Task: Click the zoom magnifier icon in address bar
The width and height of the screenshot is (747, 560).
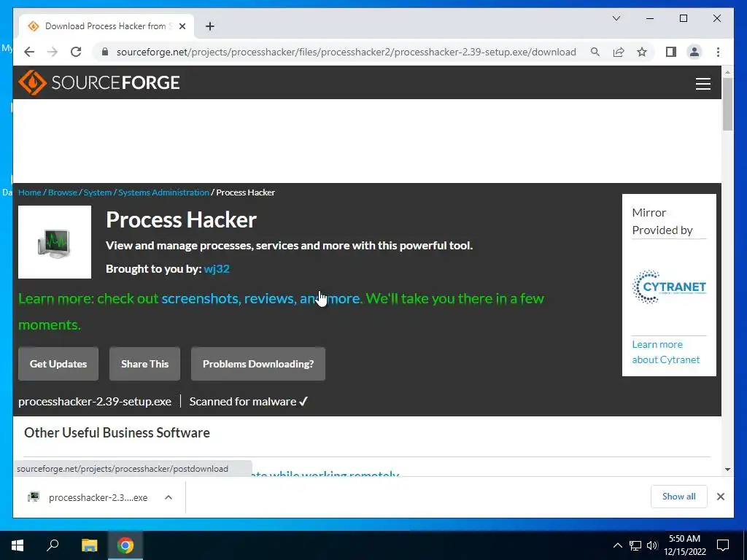Action: pos(595,52)
